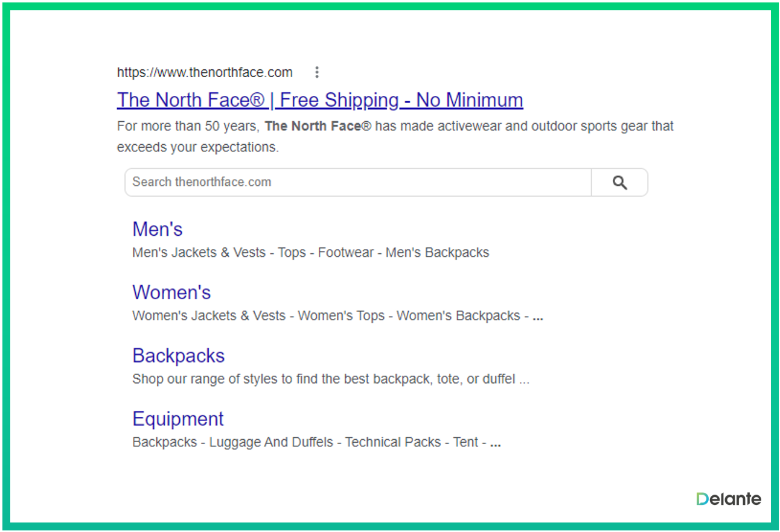Image resolution: width=780 pixels, height=532 pixels.
Task: Click the 'Men's Jackets & Vests - Tops' snippet
Action: tap(311, 253)
